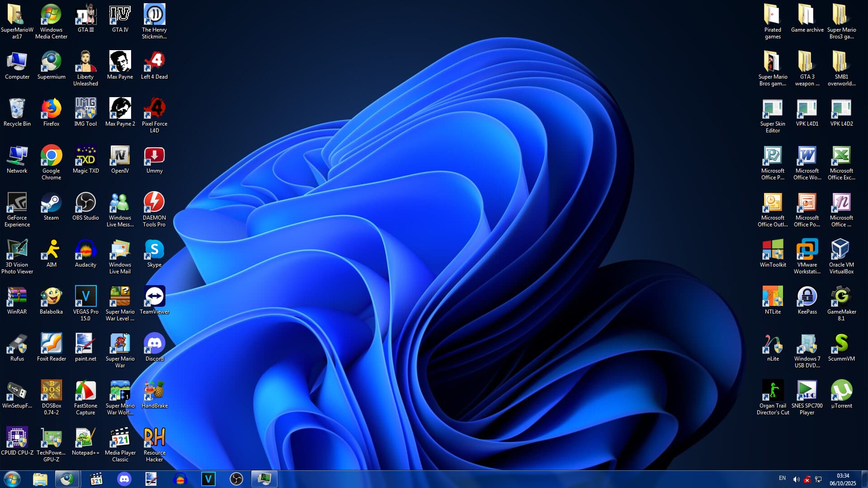Select the Windows 7 USB DVD tool icon
This screenshot has width=868, height=488.
coord(807,351)
